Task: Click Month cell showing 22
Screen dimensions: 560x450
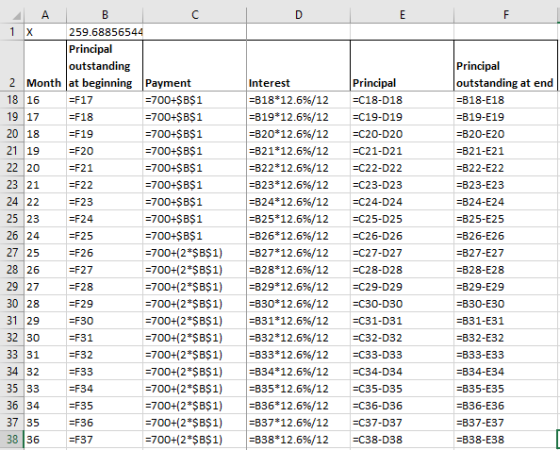Action: tap(45, 202)
